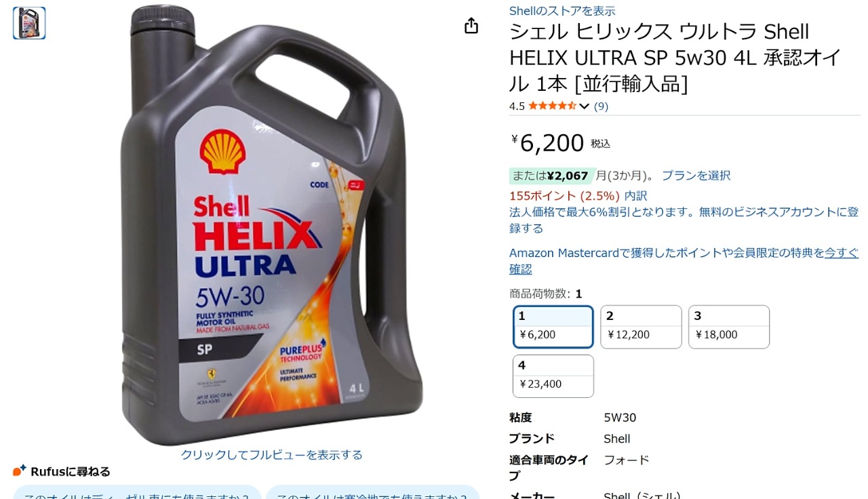Image resolution: width=868 pixels, height=499 pixels.
Task: Select quantity option 3 for ¥18,000
Action: coord(729,327)
